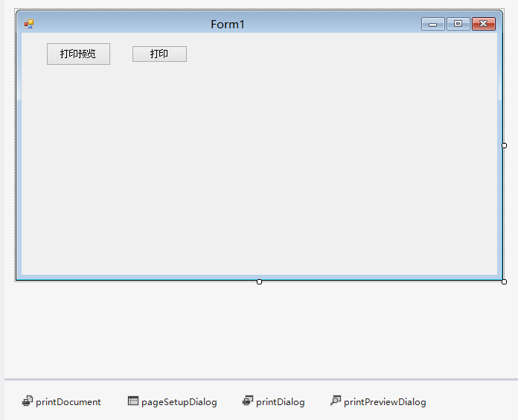Click the printPreviewDialog label in component tray
Image resolution: width=518 pixels, height=420 pixels.
coord(385,402)
